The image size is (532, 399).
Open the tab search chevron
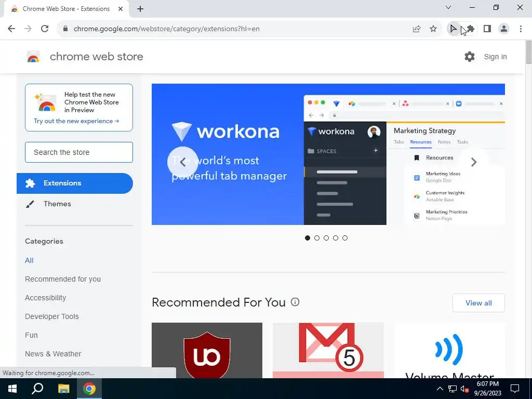[448, 7]
